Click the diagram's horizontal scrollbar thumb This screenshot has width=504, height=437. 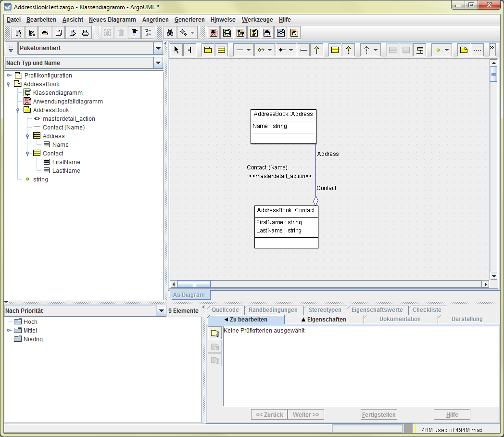coord(194,284)
